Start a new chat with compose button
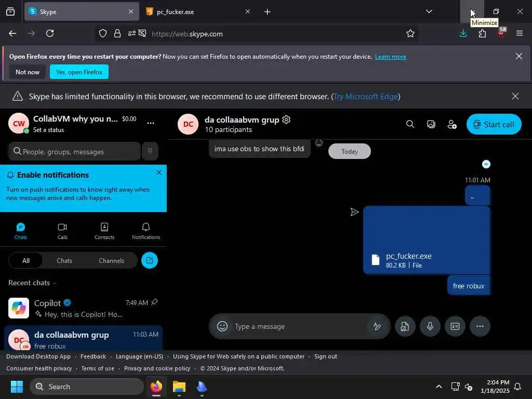This screenshot has width=532, height=399. (150, 261)
